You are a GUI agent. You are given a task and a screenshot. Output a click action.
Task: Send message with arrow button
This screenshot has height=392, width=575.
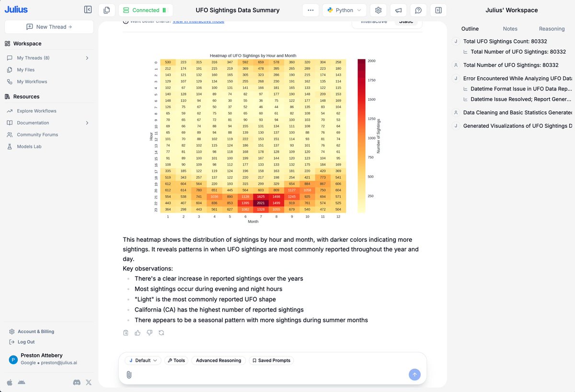pos(415,375)
